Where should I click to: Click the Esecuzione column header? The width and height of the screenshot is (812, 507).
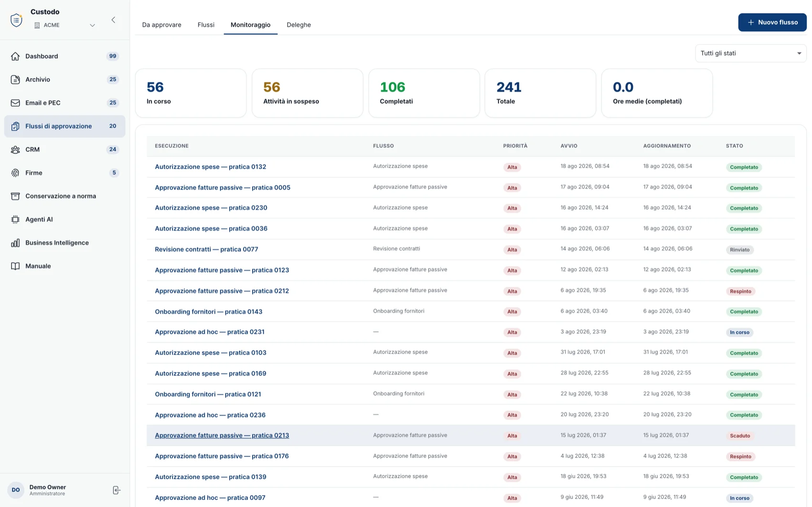[171, 146]
